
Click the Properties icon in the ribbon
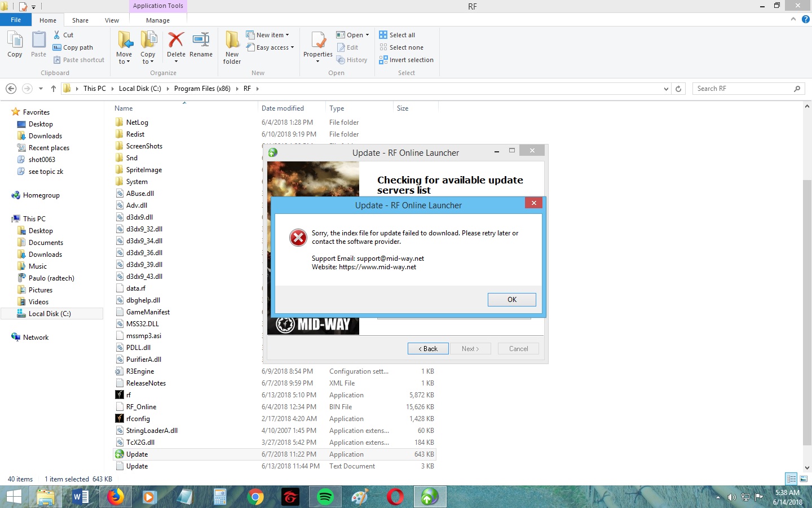click(x=318, y=45)
